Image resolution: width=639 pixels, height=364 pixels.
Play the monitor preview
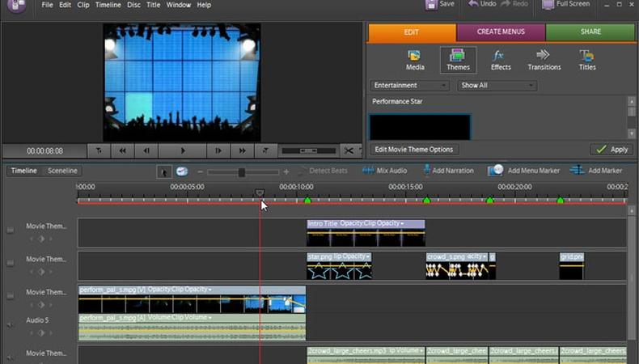(183, 150)
